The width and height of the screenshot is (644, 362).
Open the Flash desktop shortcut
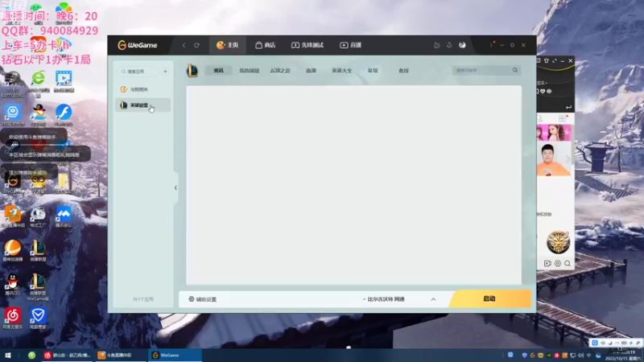[64, 115]
